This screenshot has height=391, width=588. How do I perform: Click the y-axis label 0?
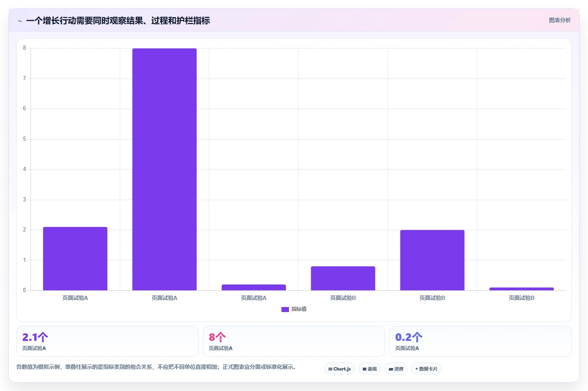point(24,290)
